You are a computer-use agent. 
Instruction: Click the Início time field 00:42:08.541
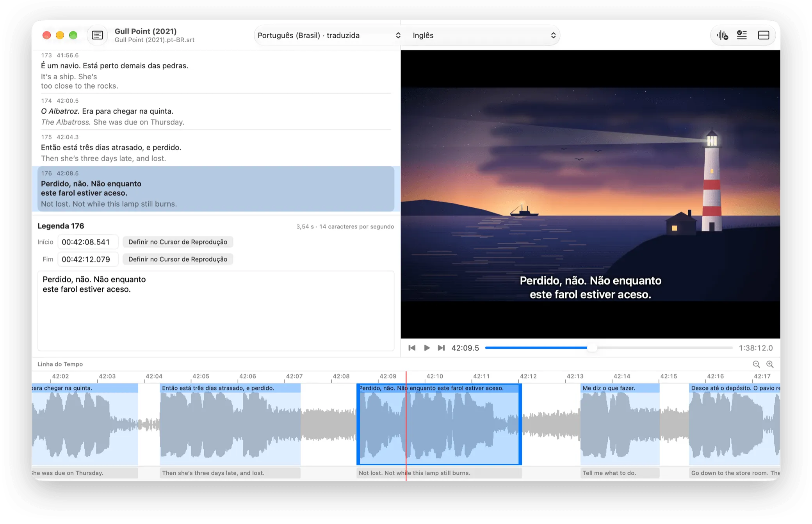(x=88, y=242)
